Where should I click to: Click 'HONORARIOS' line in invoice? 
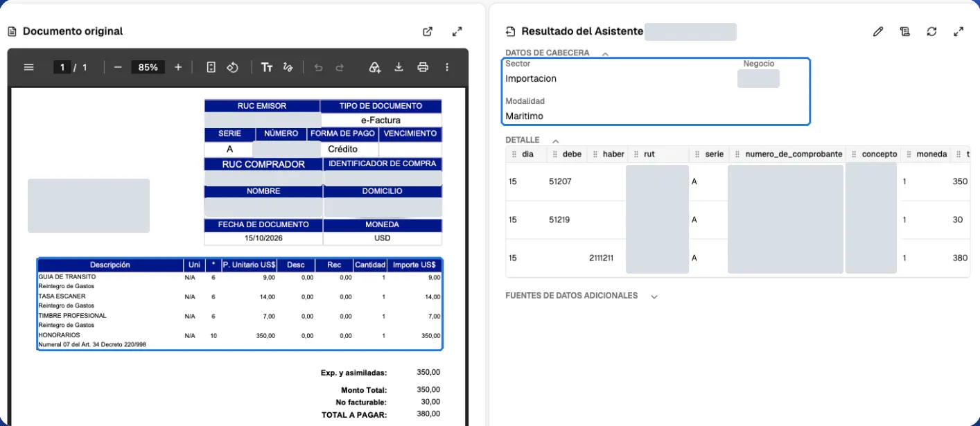pos(59,335)
